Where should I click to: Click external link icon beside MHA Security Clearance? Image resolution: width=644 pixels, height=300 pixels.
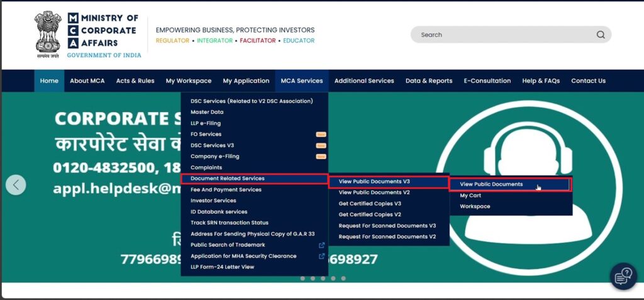[x=321, y=256]
